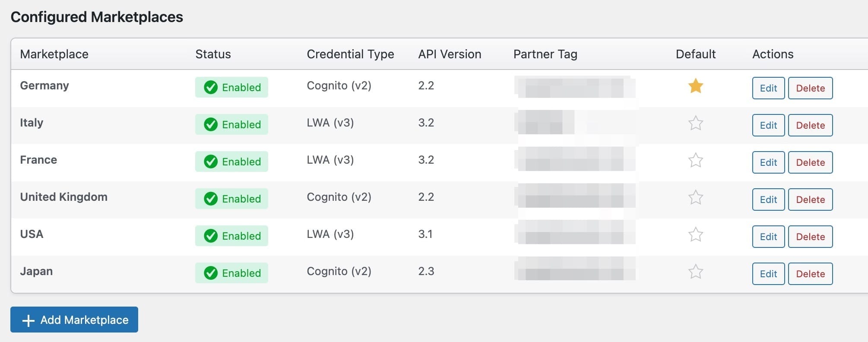Star France as the default marketplace
The width and height of the screenshot is (868, 342).
click(695, 160)
